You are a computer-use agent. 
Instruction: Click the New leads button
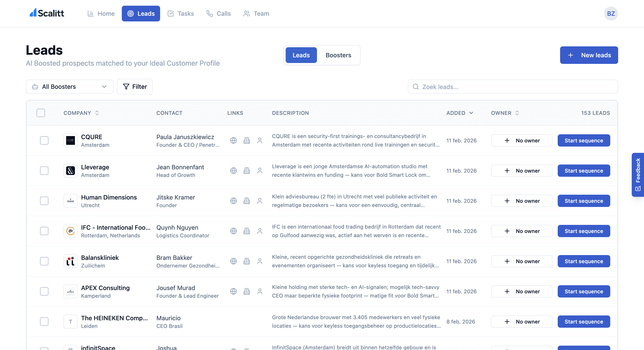[589, 55]
